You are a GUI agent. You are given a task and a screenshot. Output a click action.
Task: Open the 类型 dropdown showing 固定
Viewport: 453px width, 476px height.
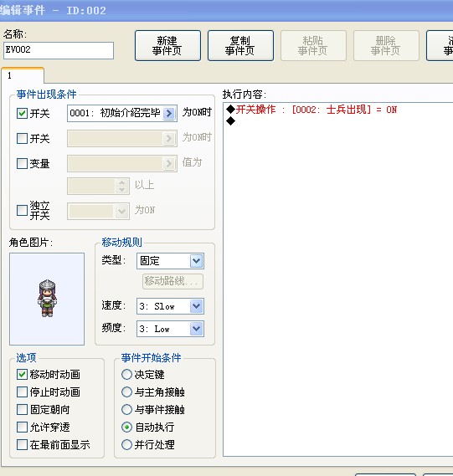tap(170, 261)
